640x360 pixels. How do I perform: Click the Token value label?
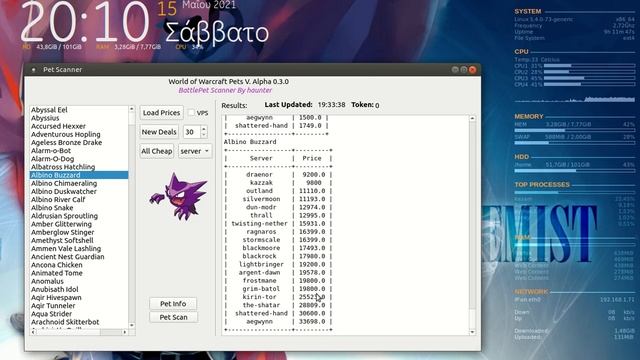[377, 105]
